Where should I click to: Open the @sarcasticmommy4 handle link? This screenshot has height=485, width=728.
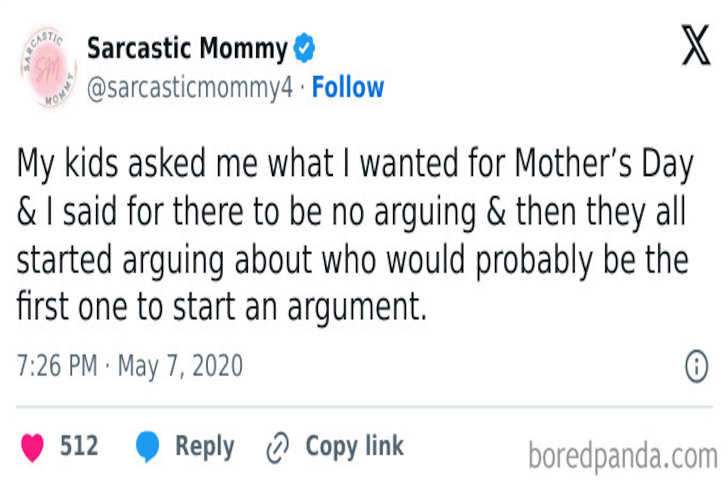pyautogui.click(x=190, y=88)
